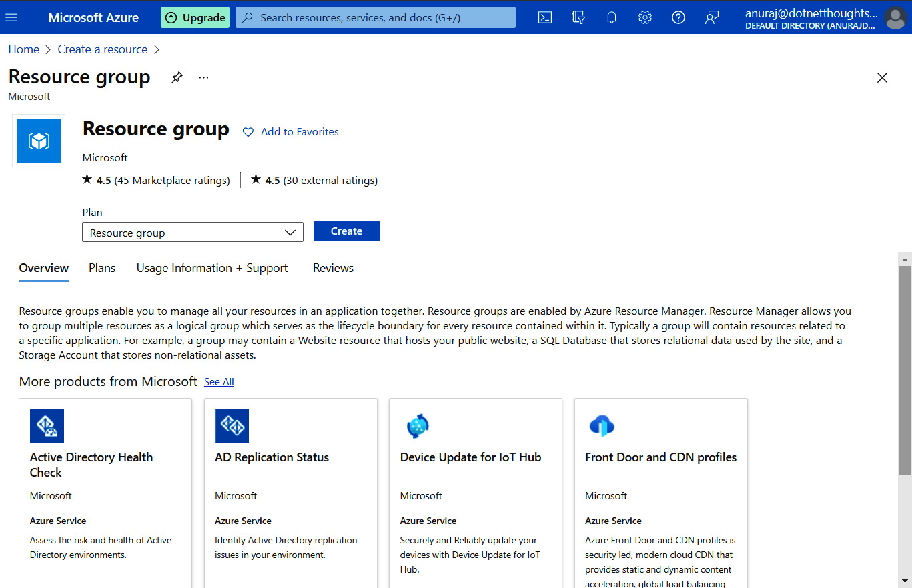Close the Resource group blade
The image size is (912, 588).
[882, 77]
